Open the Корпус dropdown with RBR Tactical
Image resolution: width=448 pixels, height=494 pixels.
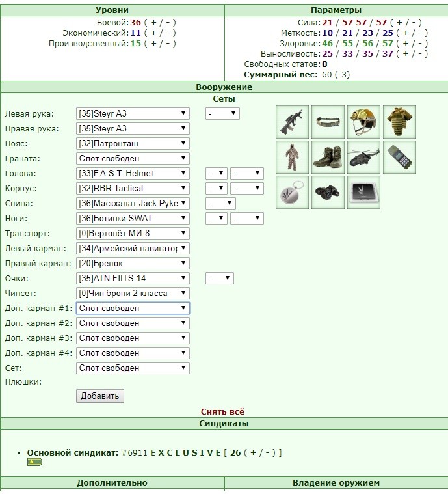tap(133, 188)
